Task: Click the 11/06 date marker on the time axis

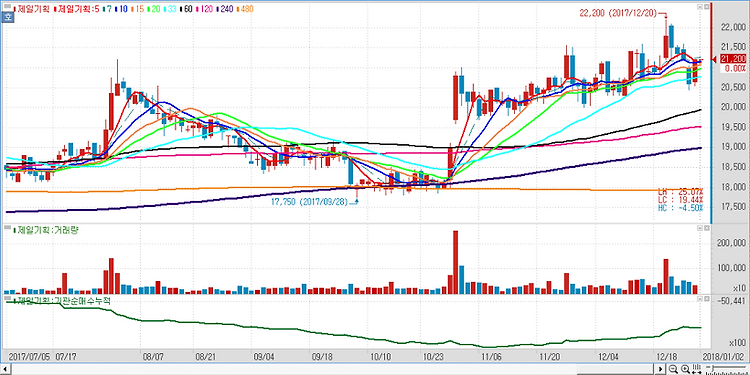Action: [492, 357]
